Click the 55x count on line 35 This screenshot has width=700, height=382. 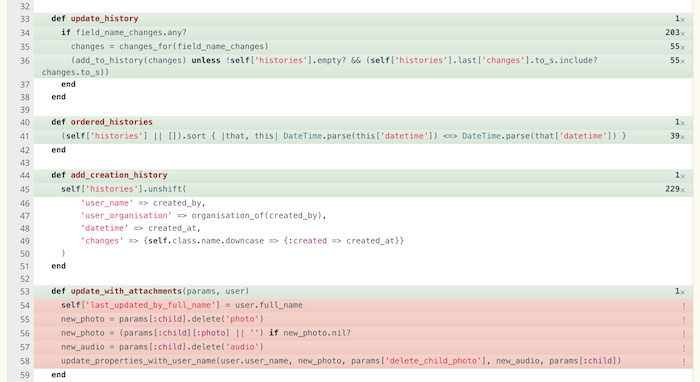pyautogui.click(x=677, y=46)
